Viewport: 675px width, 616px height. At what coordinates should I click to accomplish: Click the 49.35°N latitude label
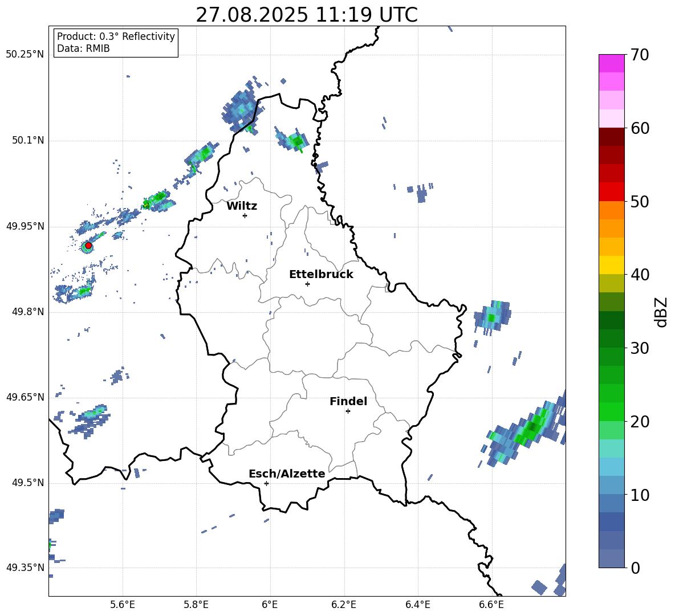pyautogui.click(x=25, y=568)
